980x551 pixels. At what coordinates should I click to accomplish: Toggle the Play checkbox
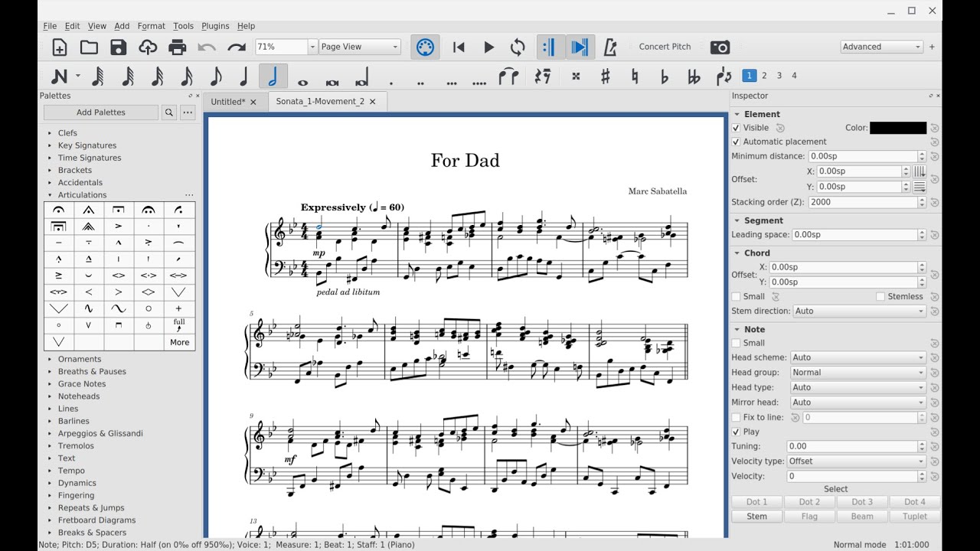[736, 432]
